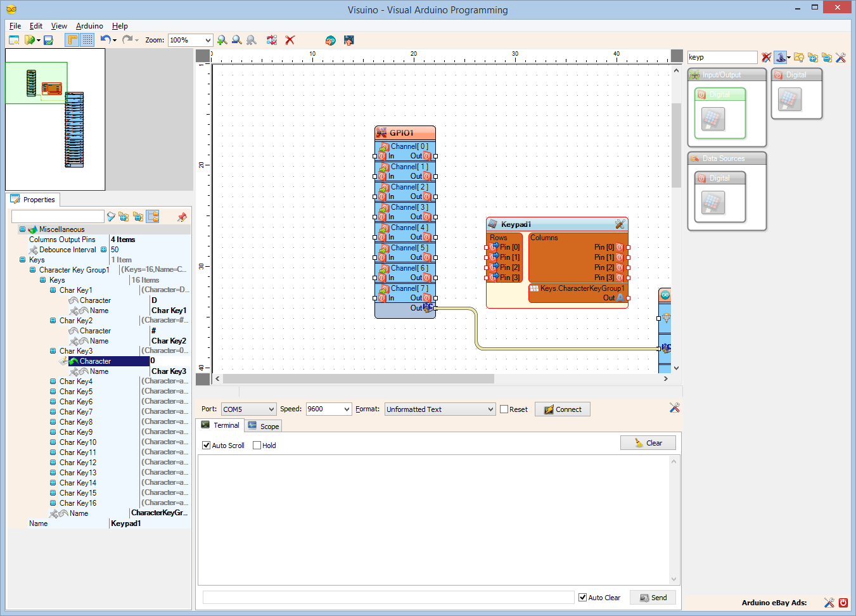This screenshot has width=856, height=616.
Task: Switch to the Scope tab
Action: pyautogui.click(x=263, y=425)
